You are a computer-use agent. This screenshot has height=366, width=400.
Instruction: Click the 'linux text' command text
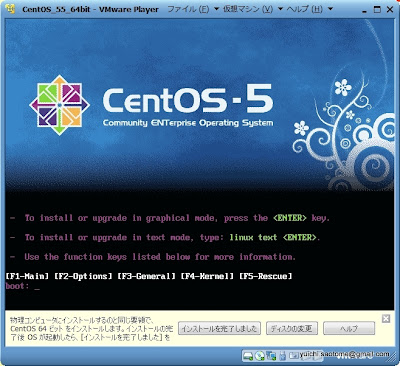pos(253,237)
